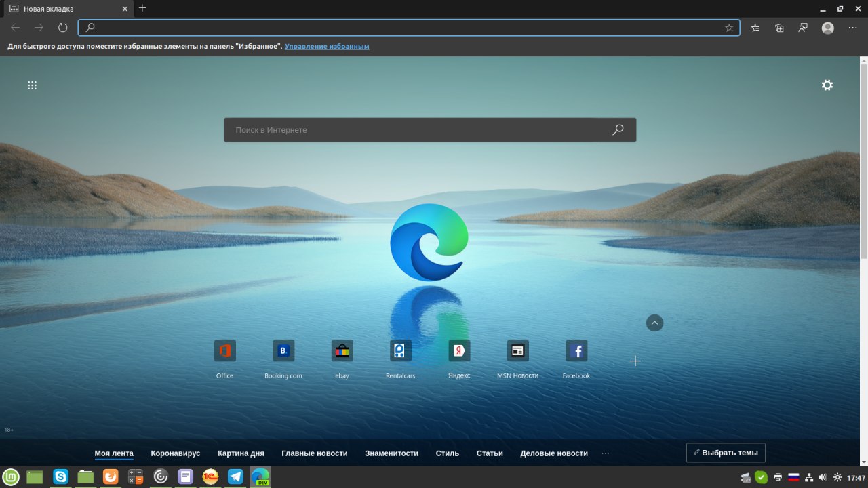Open the Яндекс quick link tile
This screenshot has width=868, height=488.
point(459,359)
